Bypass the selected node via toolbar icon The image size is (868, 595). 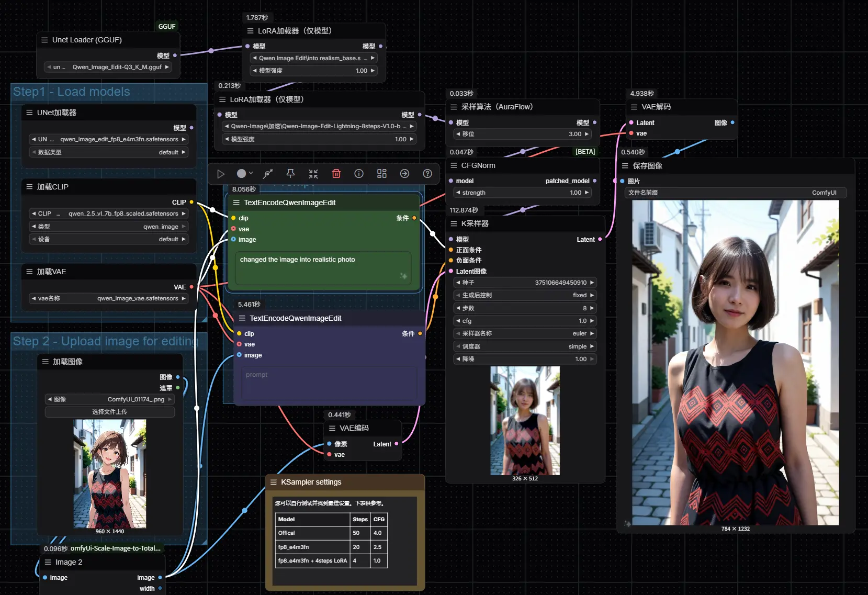pos(268,174)
